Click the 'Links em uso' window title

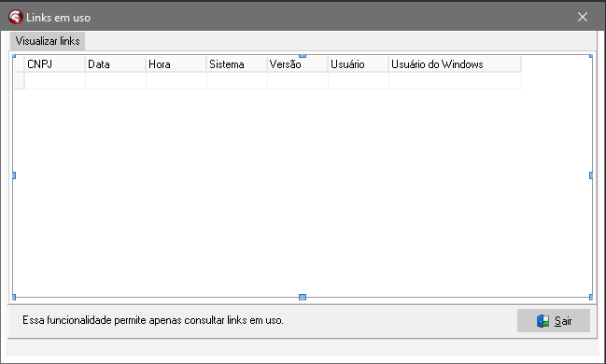[58, 18]
